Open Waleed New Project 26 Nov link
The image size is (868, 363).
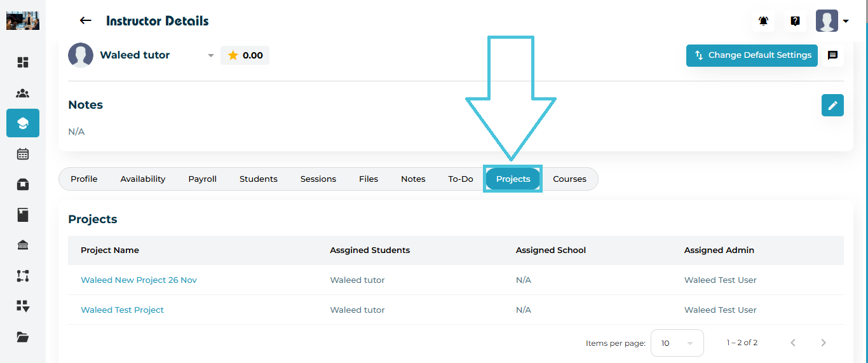[139, 280]
